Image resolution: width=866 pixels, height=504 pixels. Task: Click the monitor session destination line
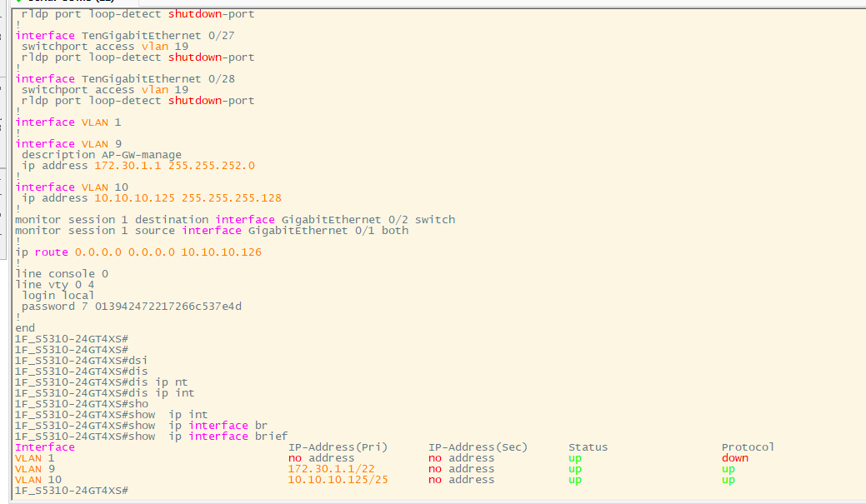coord(235,220)
